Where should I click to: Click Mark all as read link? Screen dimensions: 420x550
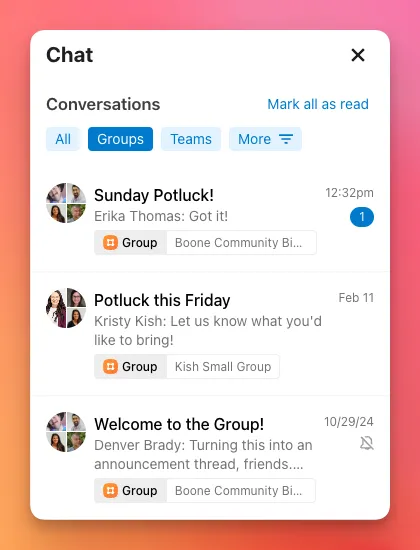(x=318, y=104)
